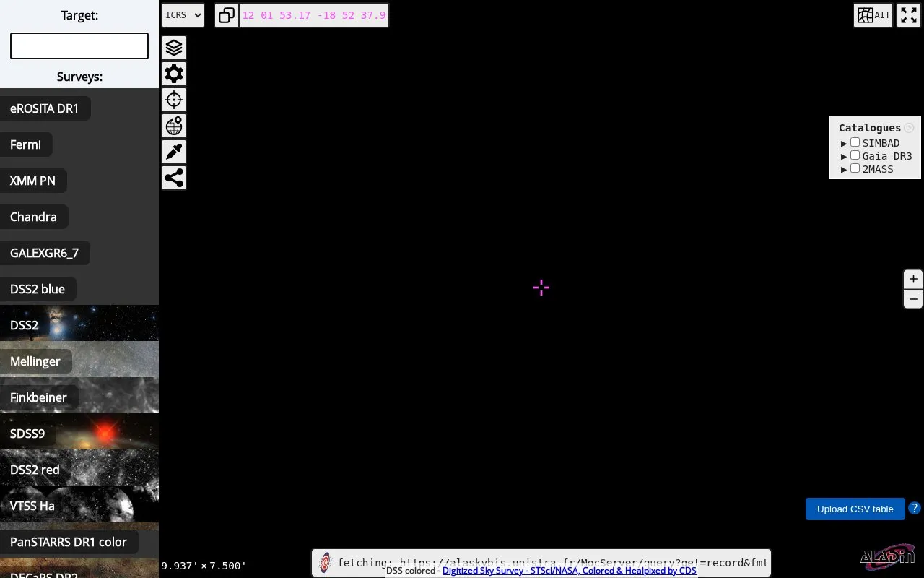Image resolution: width=924 pixels, height=578 pixels.
Task: Expand the 2MASS catalogue entry
Action: pos(844,169)
